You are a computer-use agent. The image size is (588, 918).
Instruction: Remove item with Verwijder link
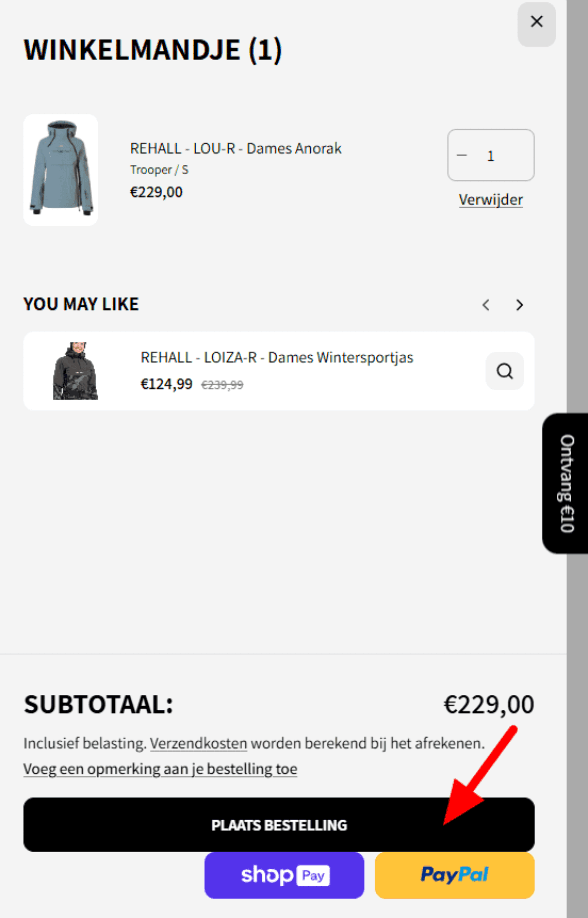click(490, 200)
